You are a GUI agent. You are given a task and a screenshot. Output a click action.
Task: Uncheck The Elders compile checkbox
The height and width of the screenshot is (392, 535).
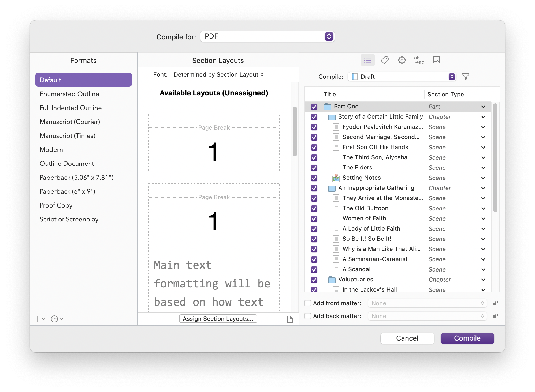coord(314,168)
